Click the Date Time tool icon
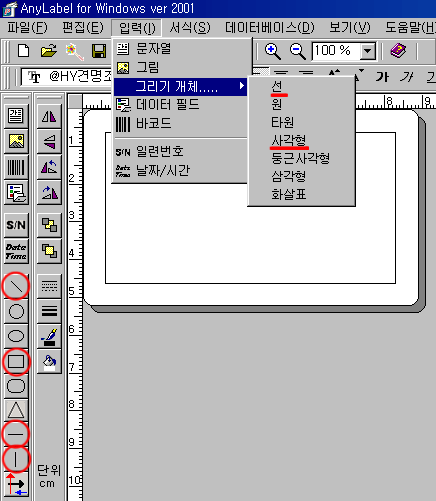 (x=16, y=251)
